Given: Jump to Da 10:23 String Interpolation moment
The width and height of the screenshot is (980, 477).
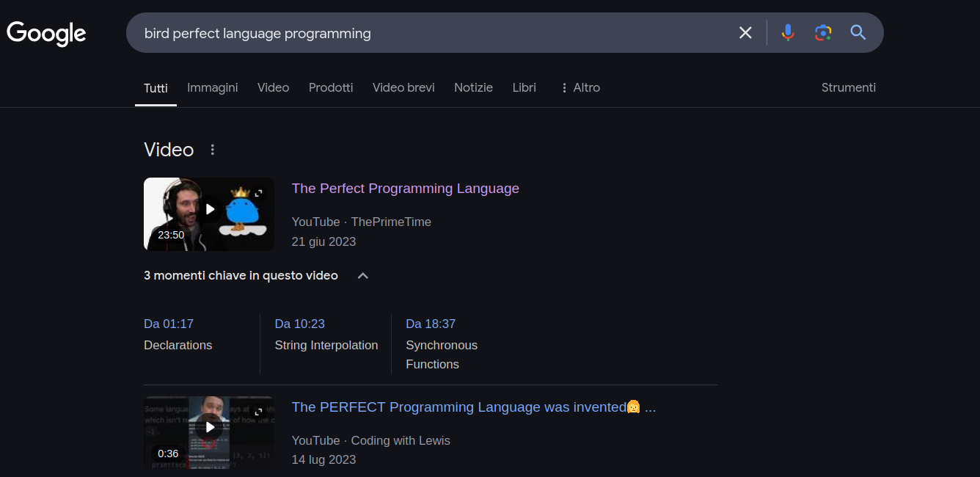Looking at the screenshot, I should pyautogui.click(x=326, y=335).
